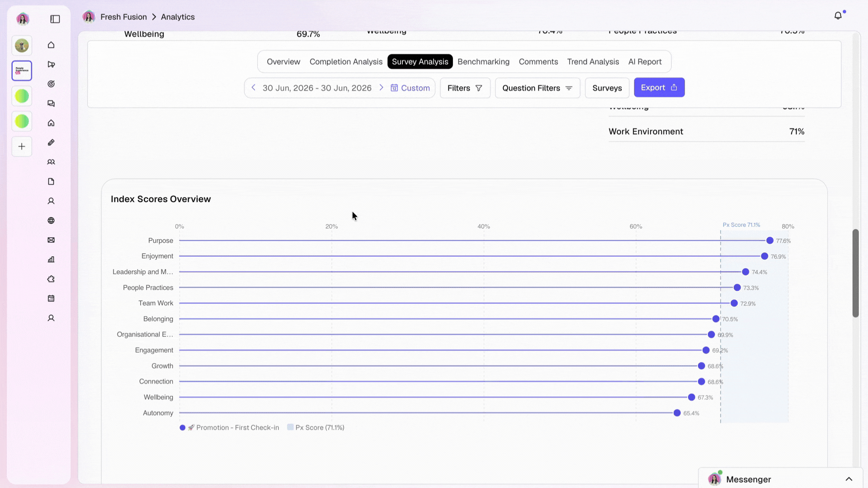
Task: Click the Surveys button
Action: (607, 88)
